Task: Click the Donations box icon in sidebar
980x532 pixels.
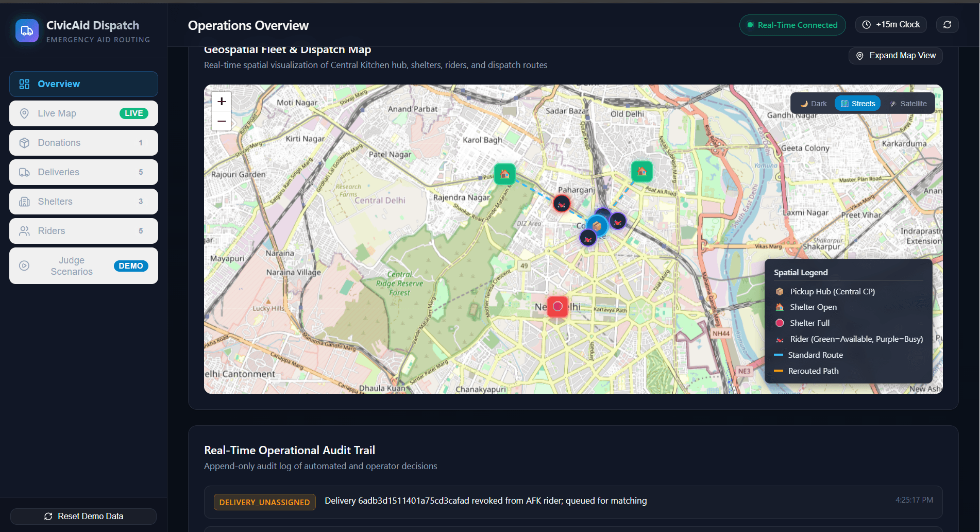Action: pos(24,143)
